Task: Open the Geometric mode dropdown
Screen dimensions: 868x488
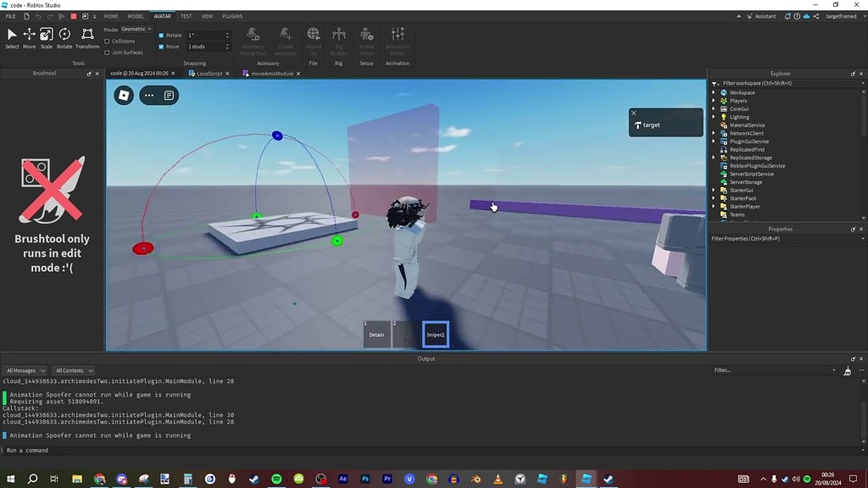Action: pos(136,28)
